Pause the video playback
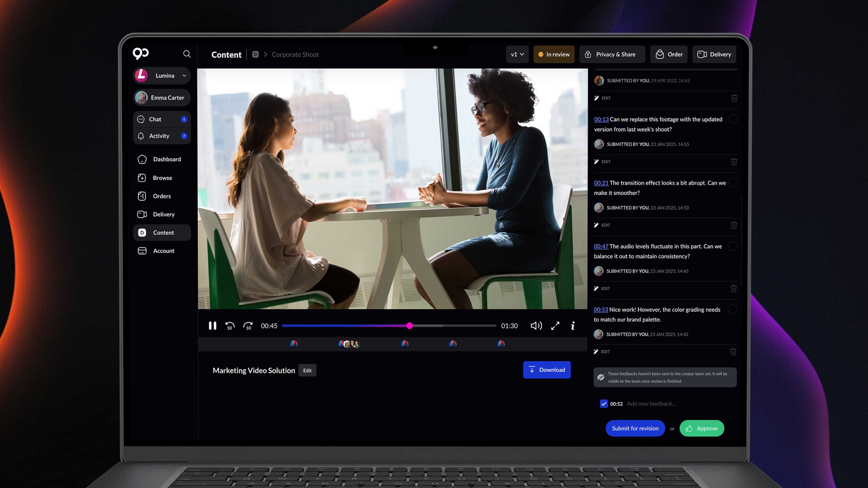Viewport: 868px width, 488px height. click(x=213, y=326)
